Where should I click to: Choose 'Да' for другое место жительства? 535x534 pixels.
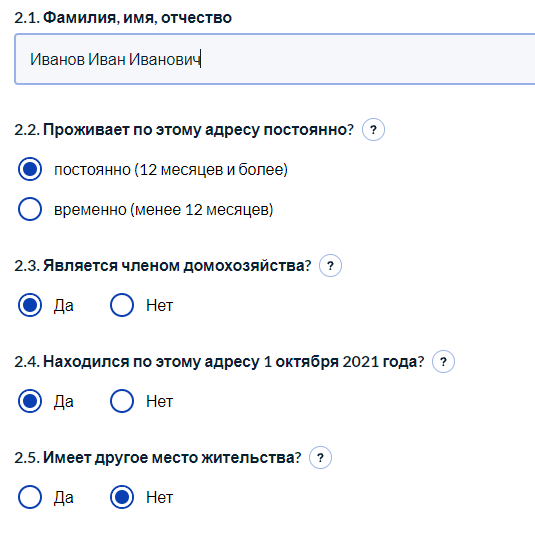click(30, 497)
